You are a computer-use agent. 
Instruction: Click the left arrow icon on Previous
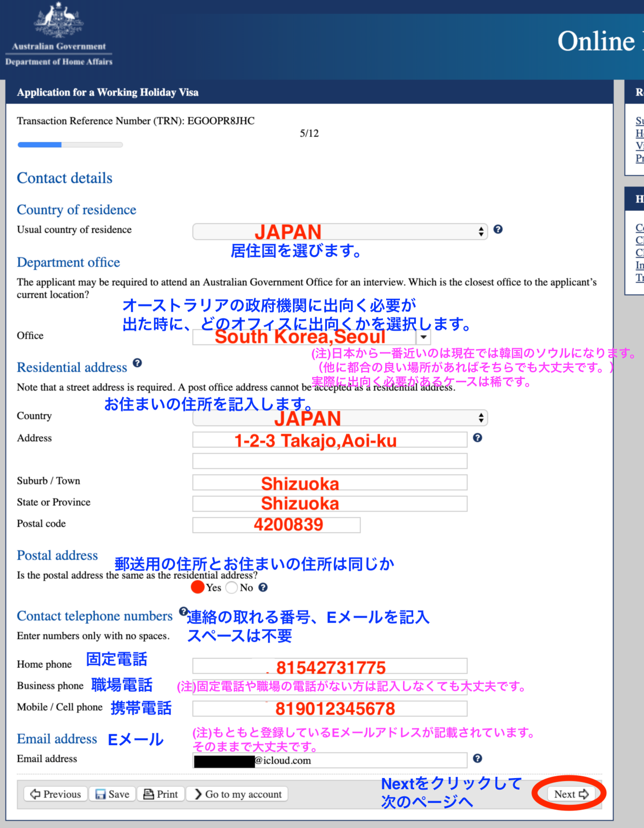coord(35,794)
